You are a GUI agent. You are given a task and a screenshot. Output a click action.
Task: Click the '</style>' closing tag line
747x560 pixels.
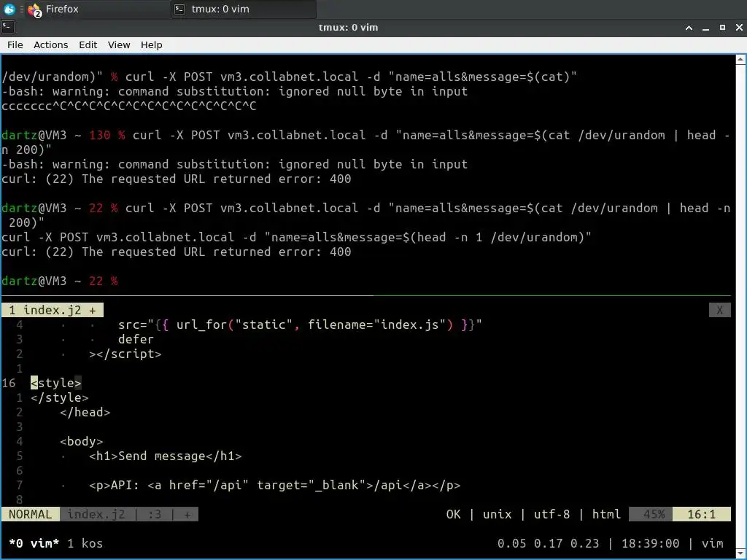[60, 397]
